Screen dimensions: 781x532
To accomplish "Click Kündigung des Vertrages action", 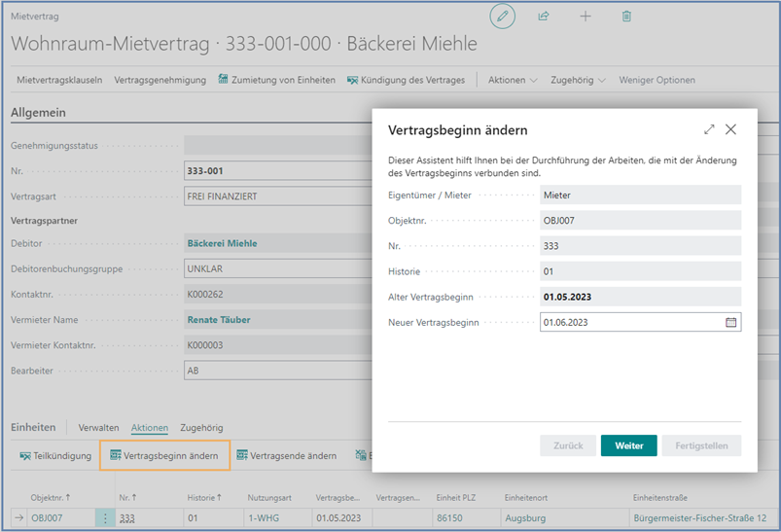I will (x=406, y=80).
